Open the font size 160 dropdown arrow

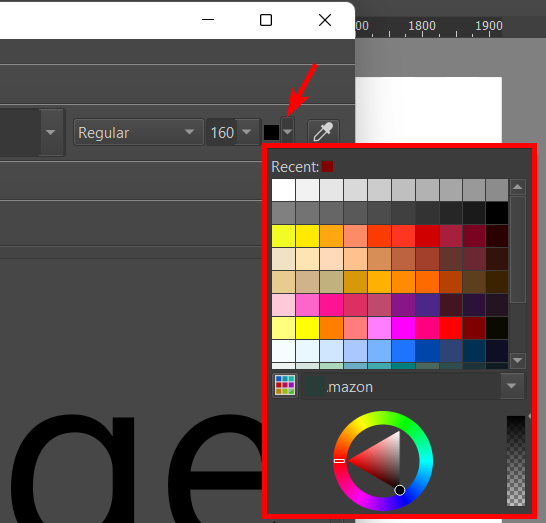click(248, 132)
